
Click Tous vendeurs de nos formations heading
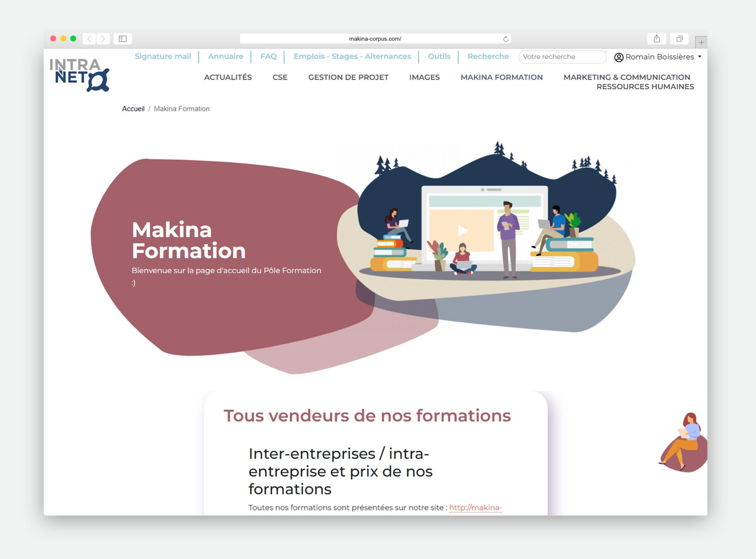(367, 416)
